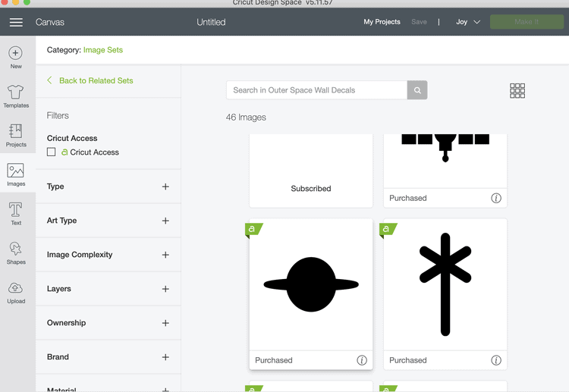
Task: Open the Projects panel
Action: click(x=16, y=135)
